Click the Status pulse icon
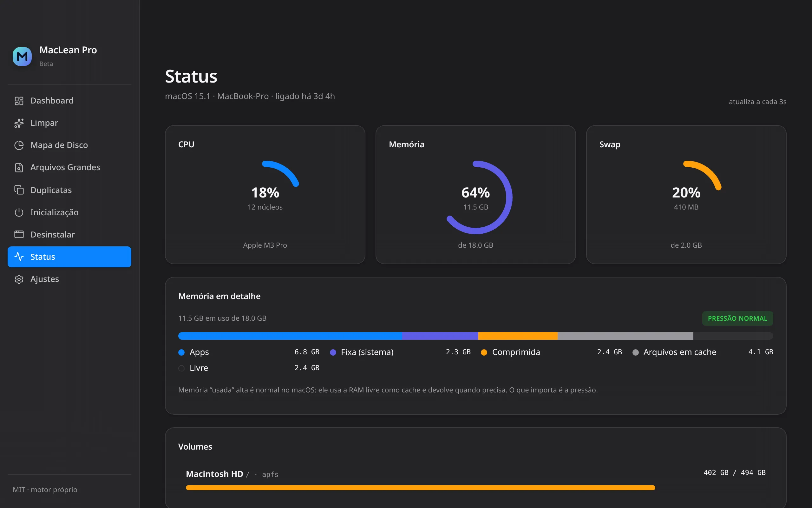Image resolution: width=812 pixels, height=508 pixels. click(x=19, y=257)
